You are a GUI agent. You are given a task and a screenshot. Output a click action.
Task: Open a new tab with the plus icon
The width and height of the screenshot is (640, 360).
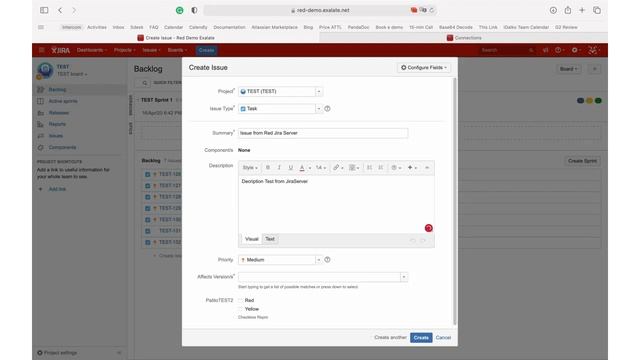[582, 10]
